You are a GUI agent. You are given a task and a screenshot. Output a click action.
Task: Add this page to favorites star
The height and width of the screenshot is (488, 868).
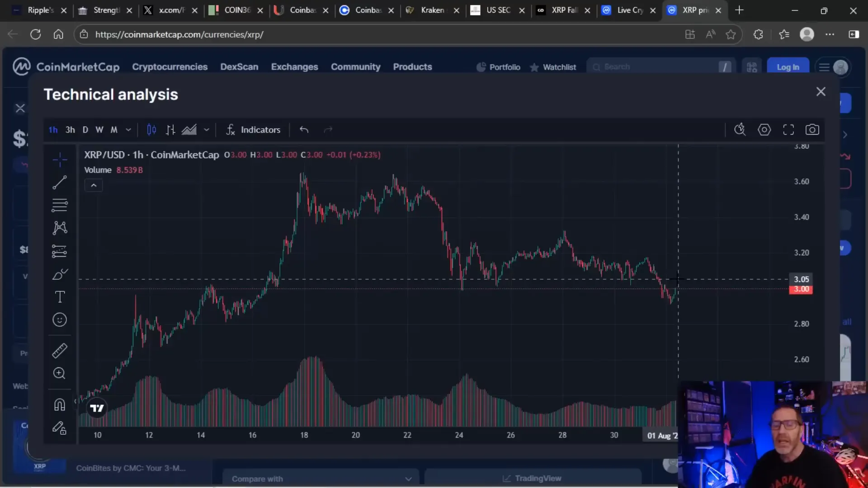[x=731, y=34]
